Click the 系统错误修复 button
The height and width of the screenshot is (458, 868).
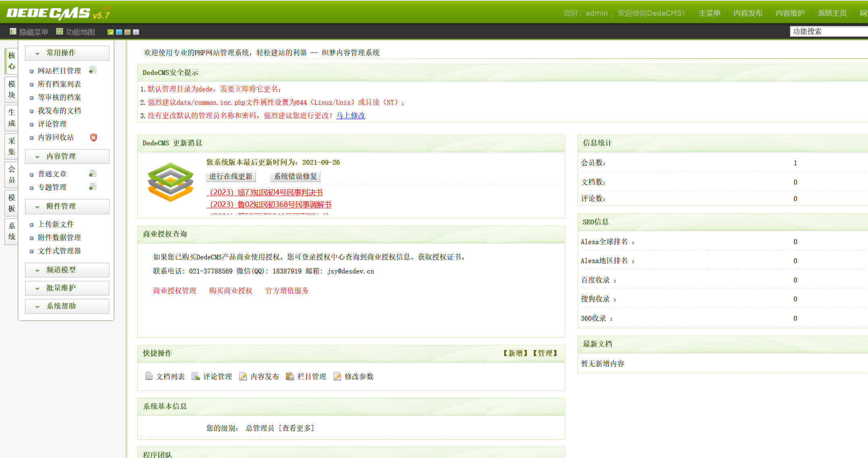pos(295,176)
